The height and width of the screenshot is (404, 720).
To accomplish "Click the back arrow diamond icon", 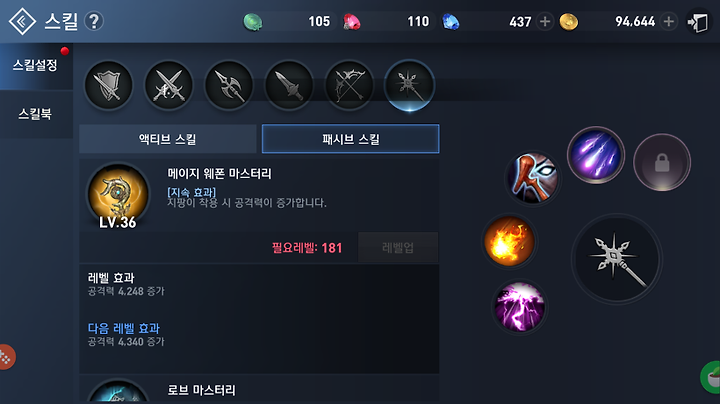I will [x=22, y=21].
